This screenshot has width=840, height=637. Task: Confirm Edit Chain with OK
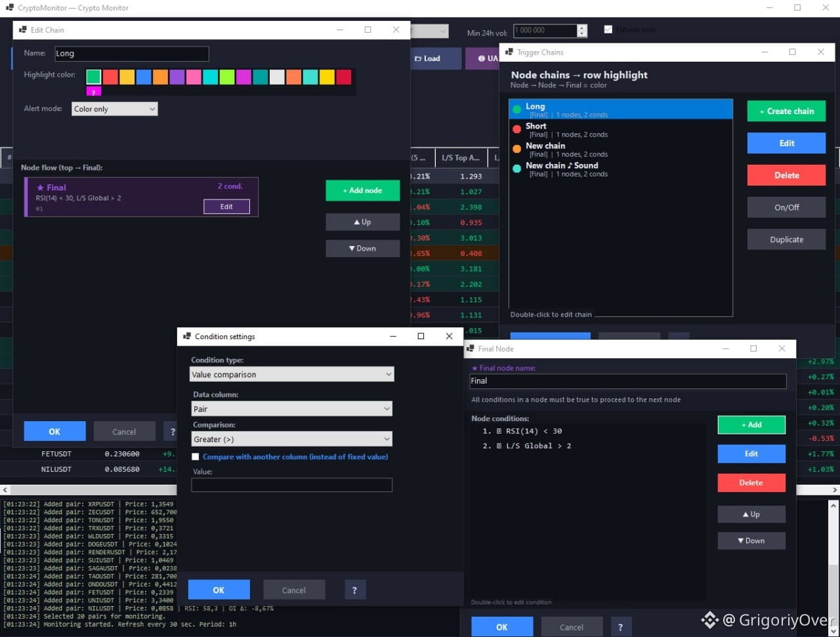tap(54, 431)
